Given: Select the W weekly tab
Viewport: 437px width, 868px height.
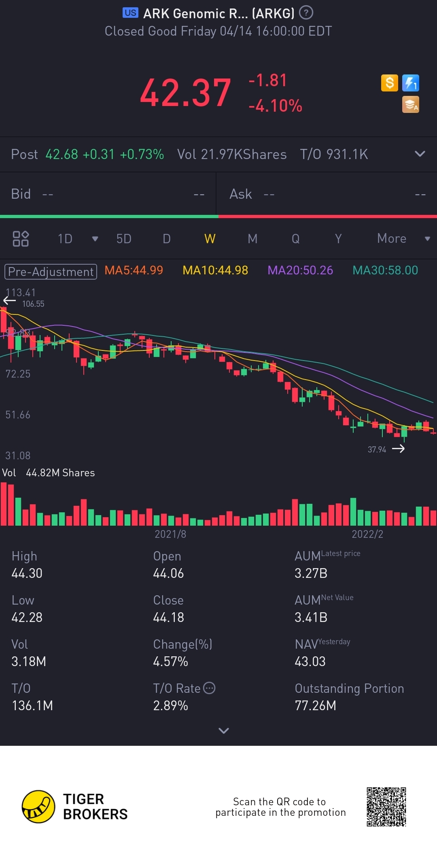Looking at the screenshot, I should click(x=210, y=239).
